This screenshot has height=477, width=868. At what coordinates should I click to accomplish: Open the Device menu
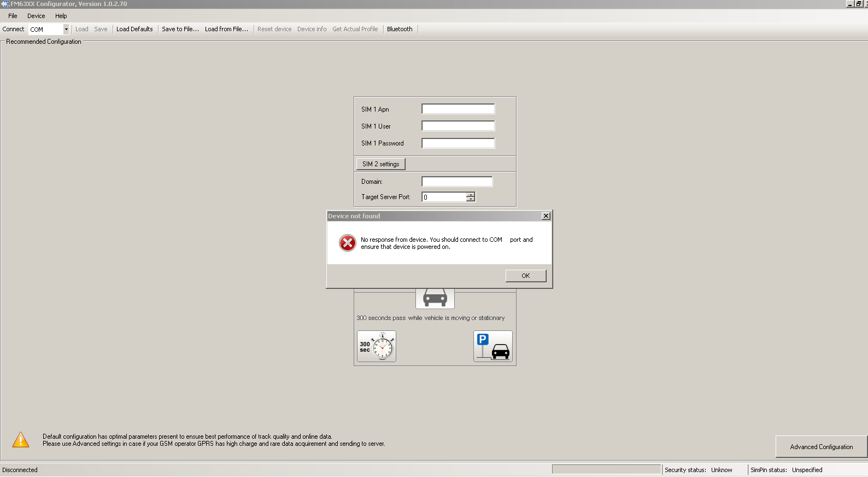[36, 16]
